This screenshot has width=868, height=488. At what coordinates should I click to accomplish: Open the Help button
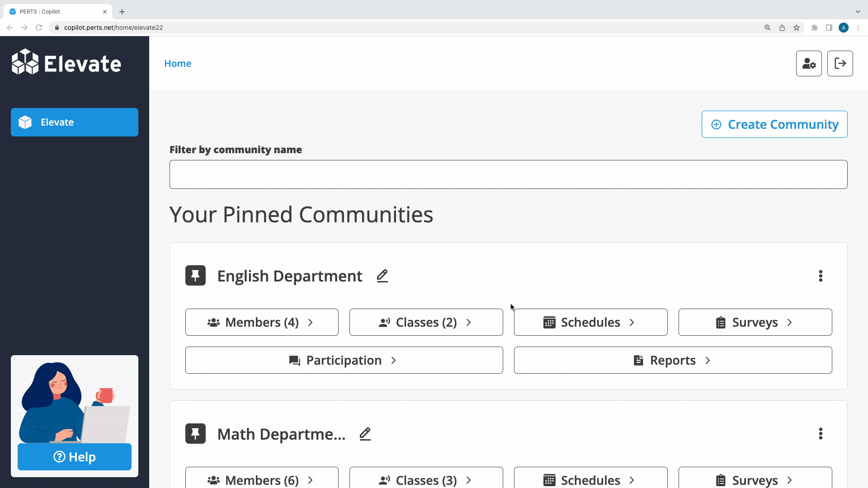pos(75,457)
